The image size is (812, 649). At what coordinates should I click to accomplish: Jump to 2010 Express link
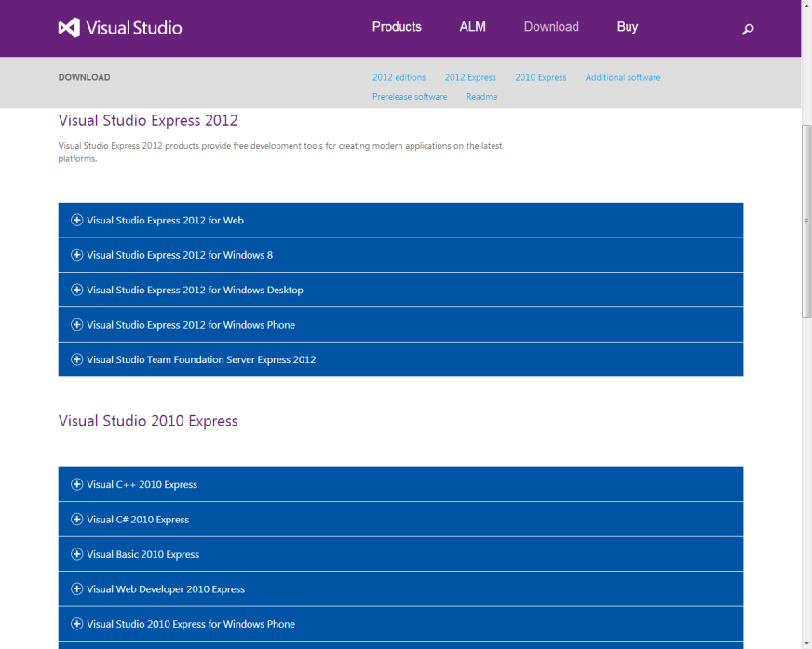[541, 77]
